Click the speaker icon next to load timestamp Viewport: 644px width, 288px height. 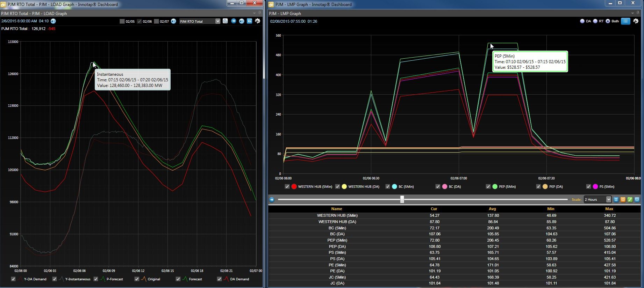53,21
